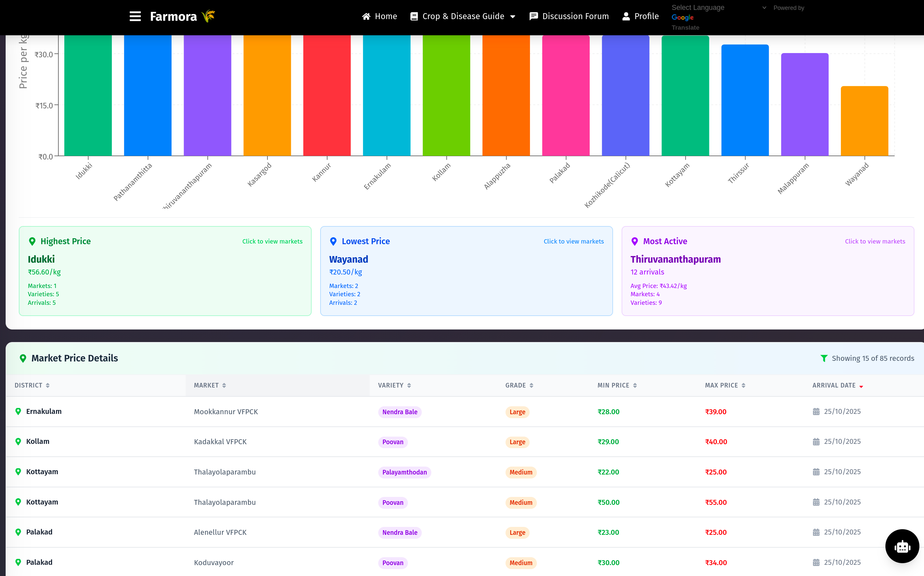The height and width of the screenshot is (576, 924).
Task: Open the chatbot robot icon
Action: pos(902,546)
